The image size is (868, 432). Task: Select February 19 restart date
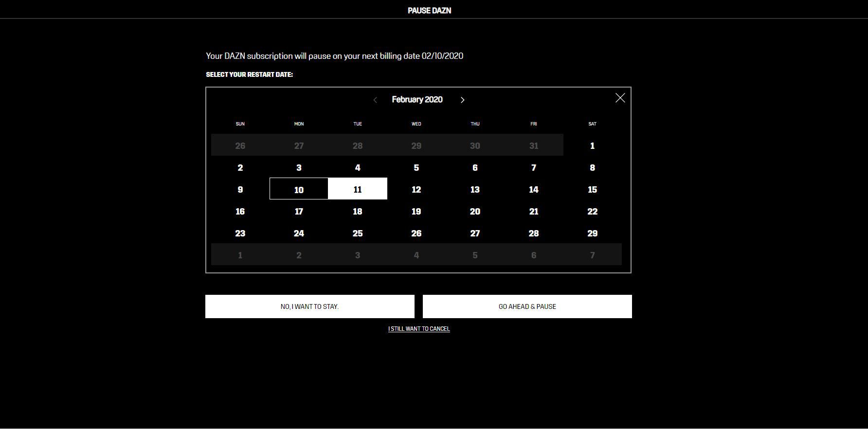pyautogui.click(x=416, y=211)
